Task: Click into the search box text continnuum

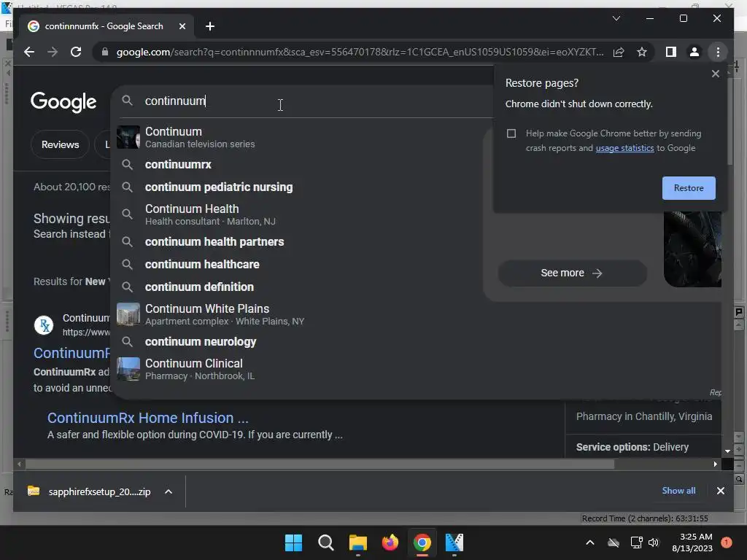Action: click(x=175, y=101)
